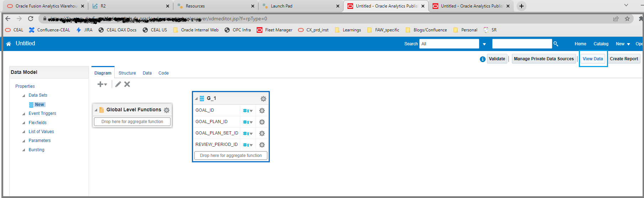Viewport: 644px width, 198px height.
Task: Open the Confluence-CEAL bookmark
Action: point(49,30)
